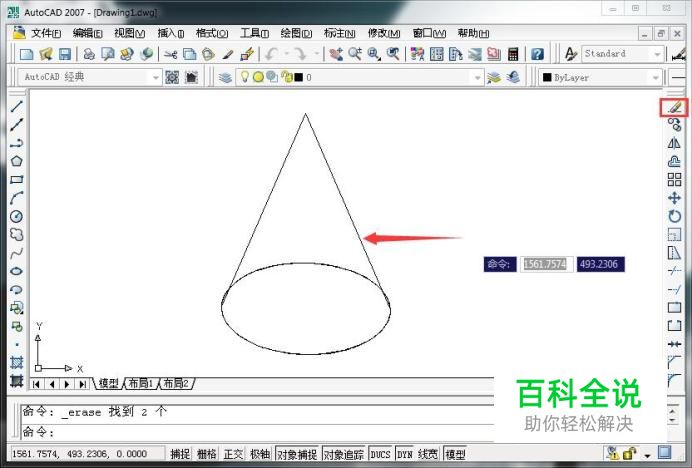Image resolution: width=692 pixels, height=468 pixels.
Task: Select the Construction Line tool
Action: tap(17, 125)
